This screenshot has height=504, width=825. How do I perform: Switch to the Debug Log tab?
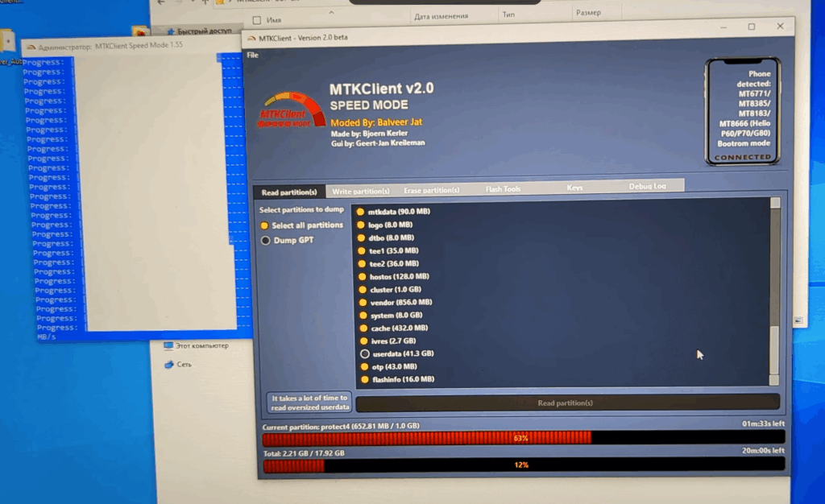[647, 187]
